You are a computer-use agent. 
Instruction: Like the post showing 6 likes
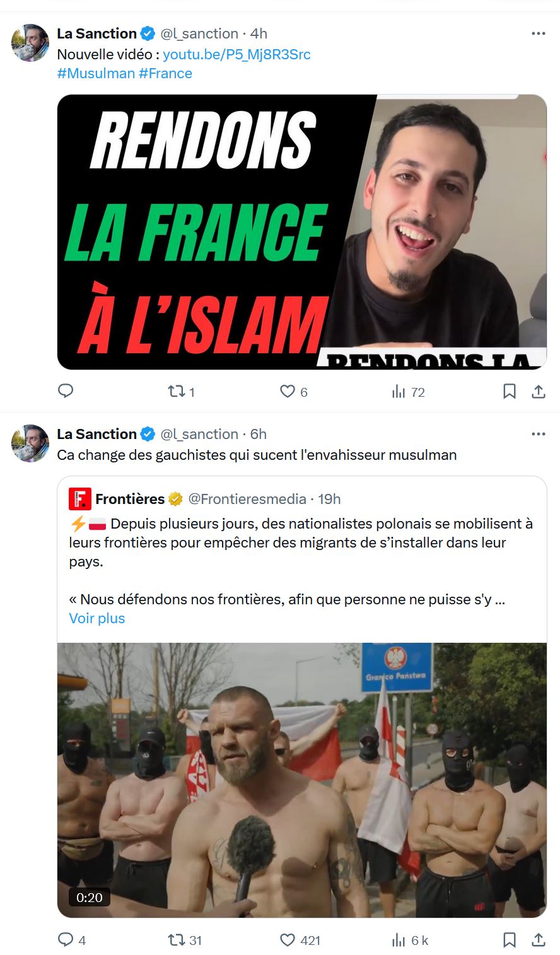pyautogui.click(x=293, y=392)
